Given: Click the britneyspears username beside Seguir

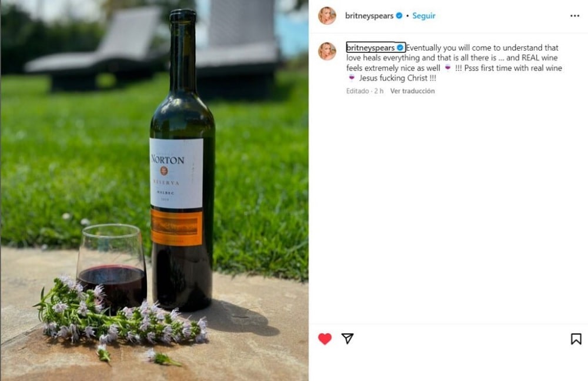Looking at the screenshot, I should click(x=369, y=16).
